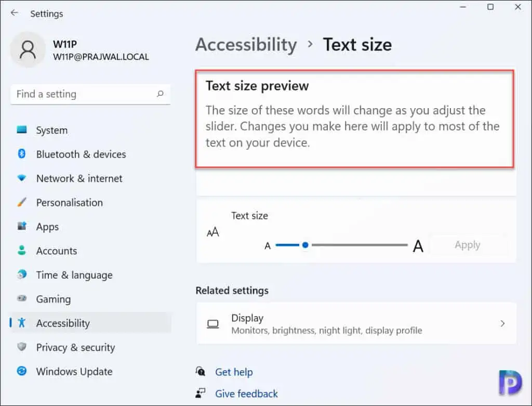
Task: Click the Network wifi icon
Action: pos(22,178)
